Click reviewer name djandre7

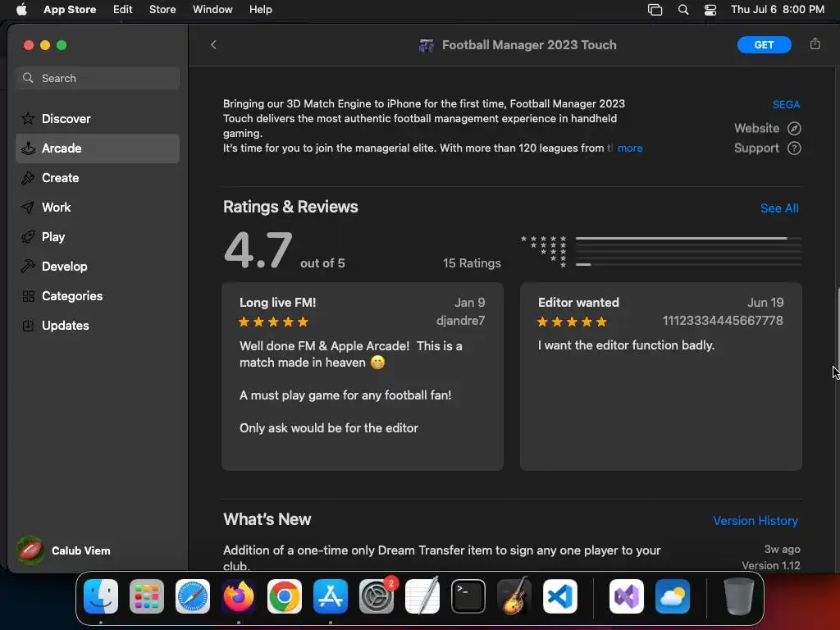pos(460,321)
